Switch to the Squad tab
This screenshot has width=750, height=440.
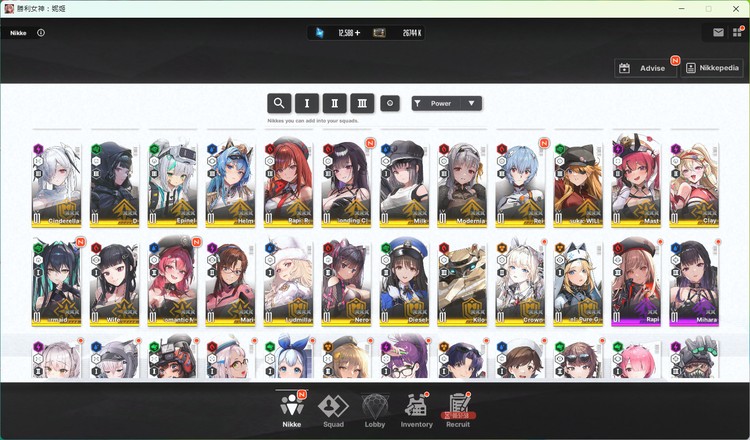click(x=333, y=409)
